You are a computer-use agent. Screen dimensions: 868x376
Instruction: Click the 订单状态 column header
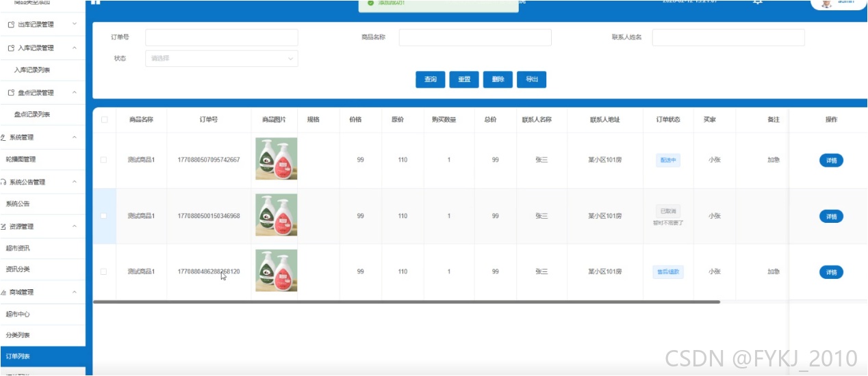coord(668,120)
